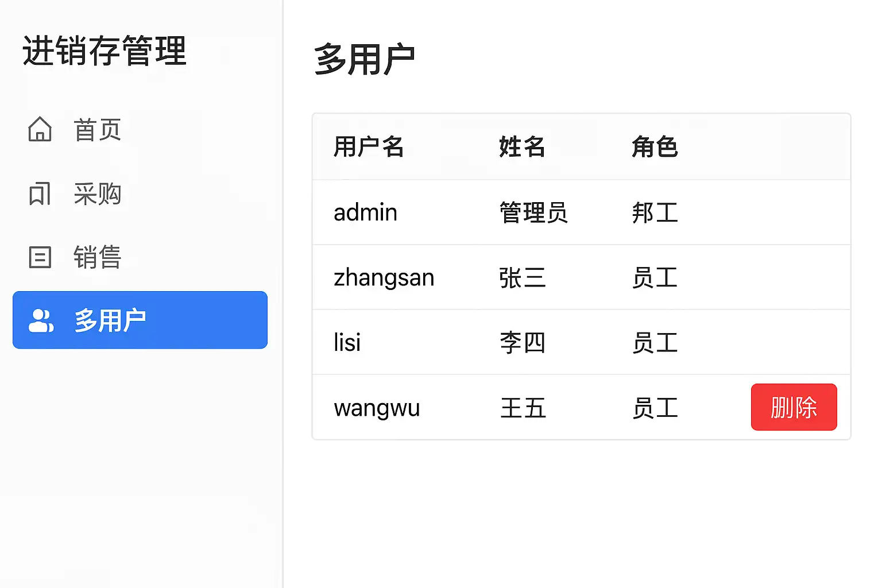Select the 多用户 menu label

[110, 320]
